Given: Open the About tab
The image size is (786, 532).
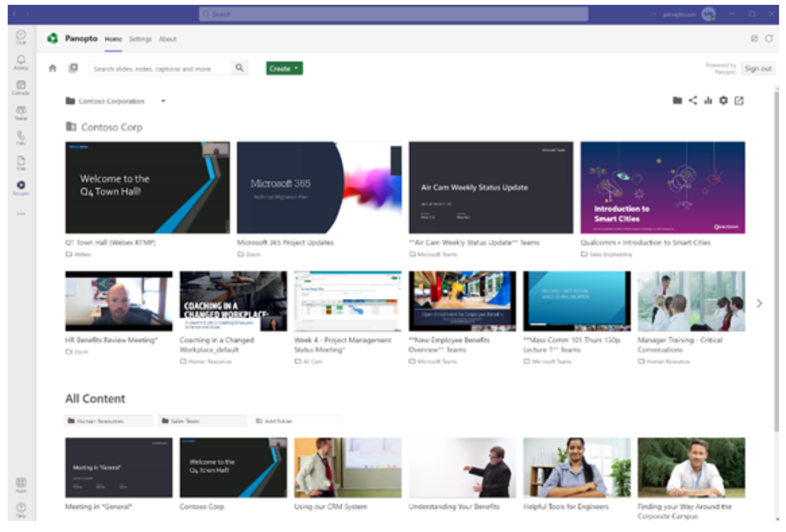Looking at the screenshot, I should click(x=168, y=39).
